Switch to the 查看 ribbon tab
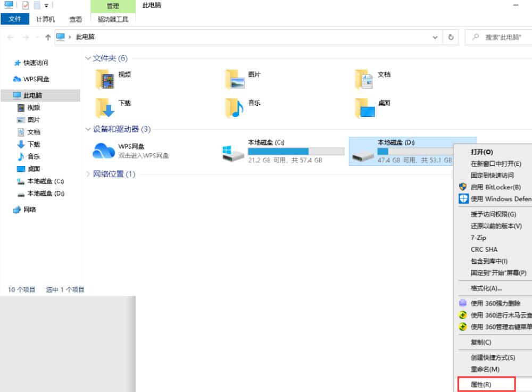 (x=76, y=19)
